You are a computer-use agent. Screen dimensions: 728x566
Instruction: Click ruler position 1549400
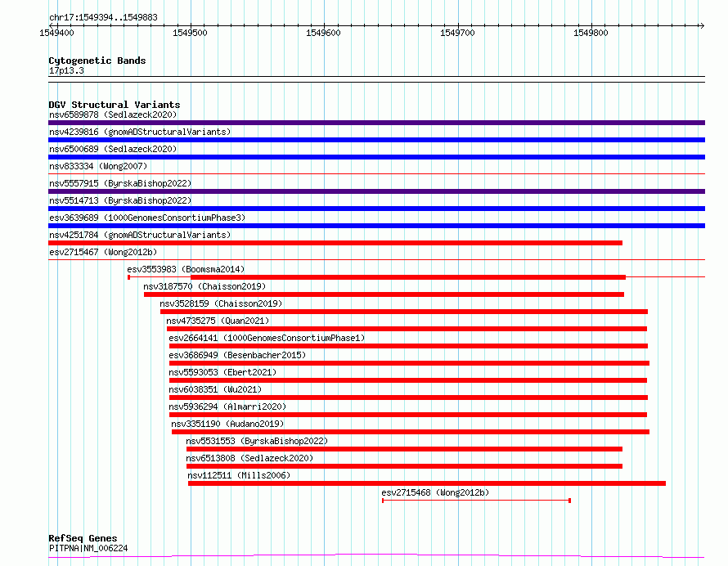(x=56, y=33)
